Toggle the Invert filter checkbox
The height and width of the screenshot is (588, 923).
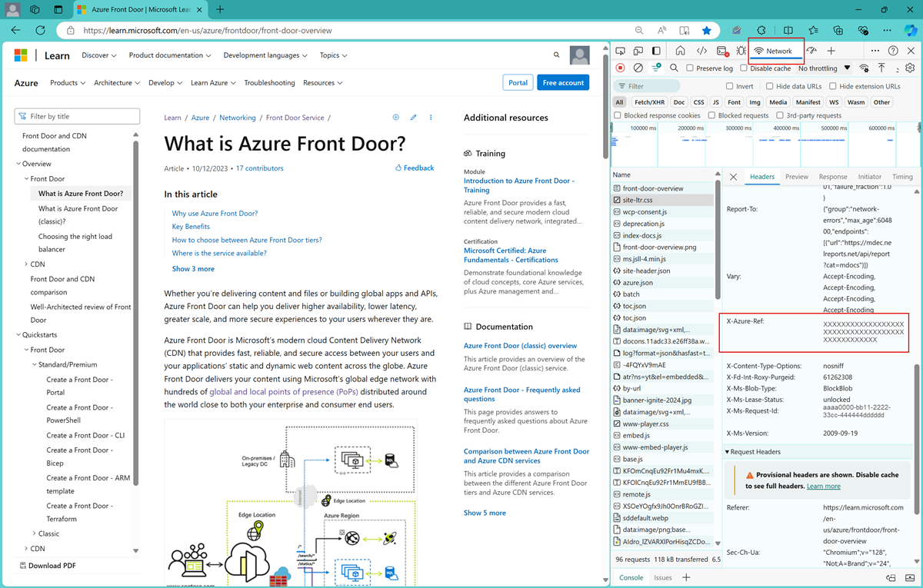coord(728,85)
